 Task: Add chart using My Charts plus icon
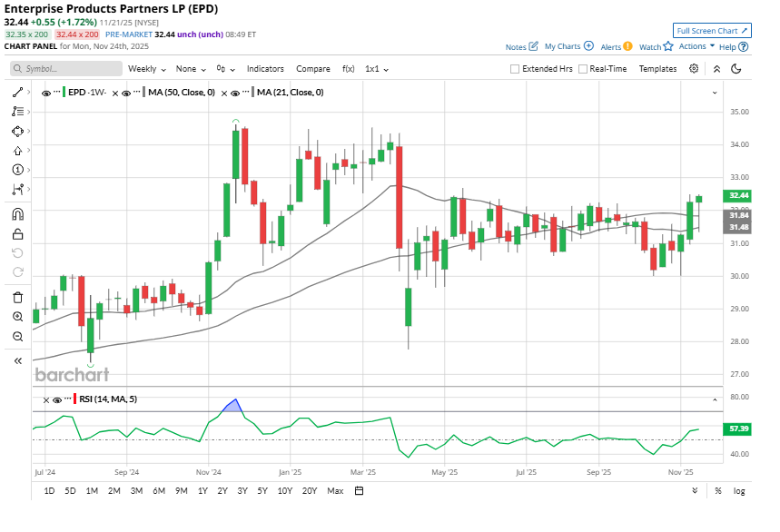click(x=588, y=45)
